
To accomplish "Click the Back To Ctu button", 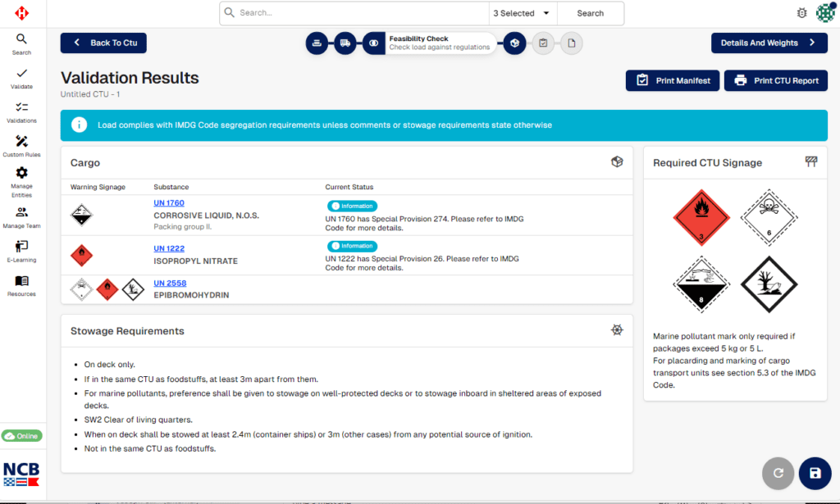I will coord(103,43).
